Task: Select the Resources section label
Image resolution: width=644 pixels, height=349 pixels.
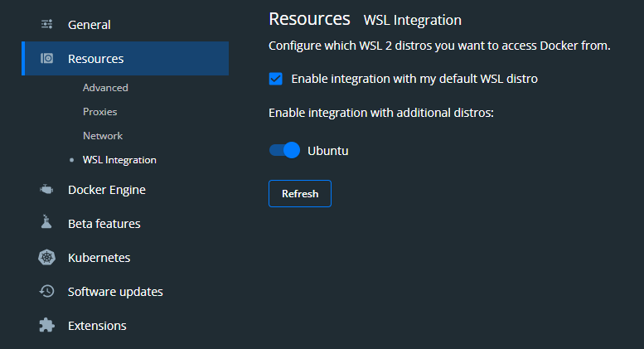Action: click(x=95, y=59)
